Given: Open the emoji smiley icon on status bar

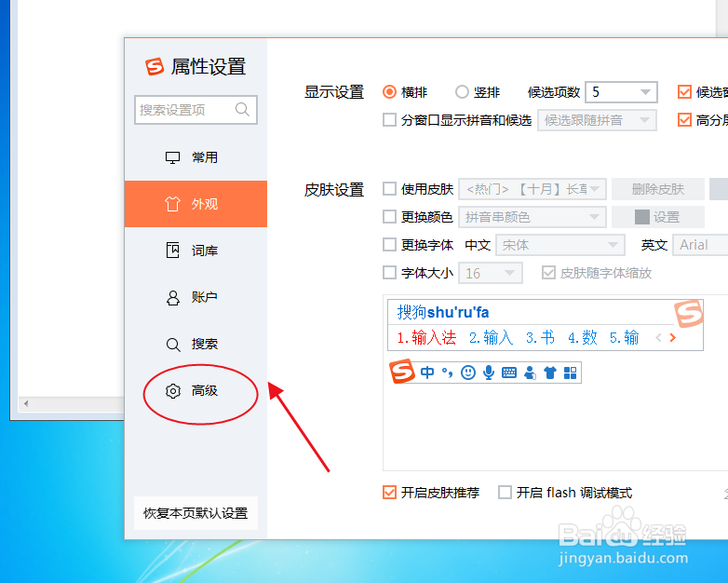Looking at the screenshot, I should (x=468, y=373).
